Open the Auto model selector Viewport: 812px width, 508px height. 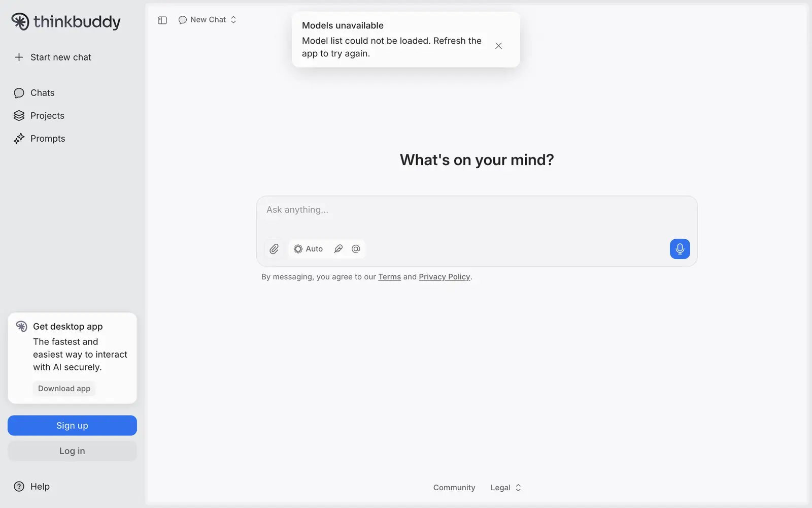(308, 249)
